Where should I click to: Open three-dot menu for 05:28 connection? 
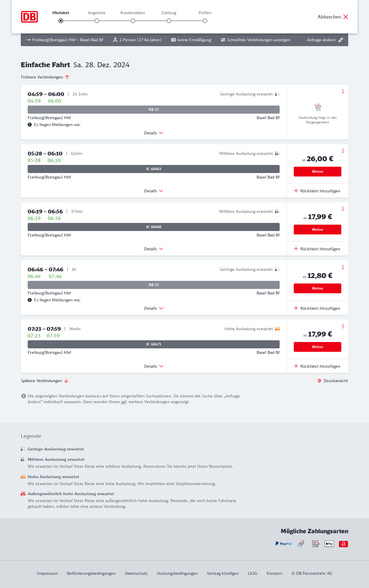[343, 151]
